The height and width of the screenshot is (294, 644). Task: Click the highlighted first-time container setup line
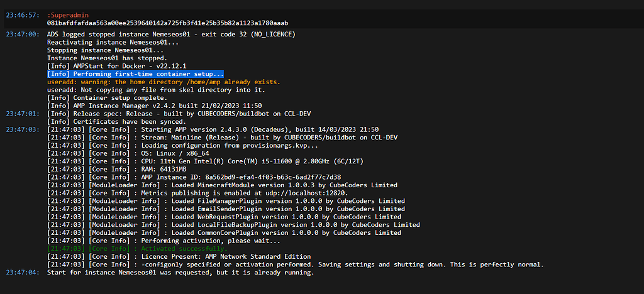point(135,74)
